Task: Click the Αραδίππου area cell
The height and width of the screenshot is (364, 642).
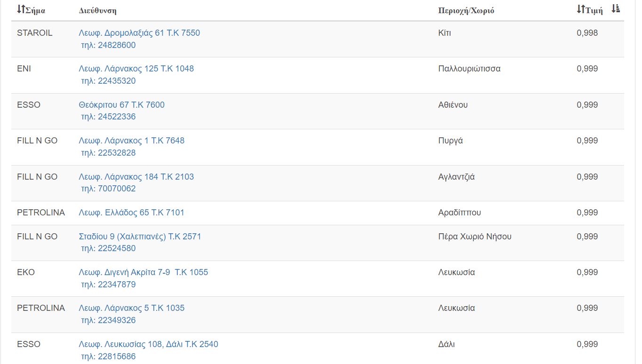Action: click(x=460, y=213)
